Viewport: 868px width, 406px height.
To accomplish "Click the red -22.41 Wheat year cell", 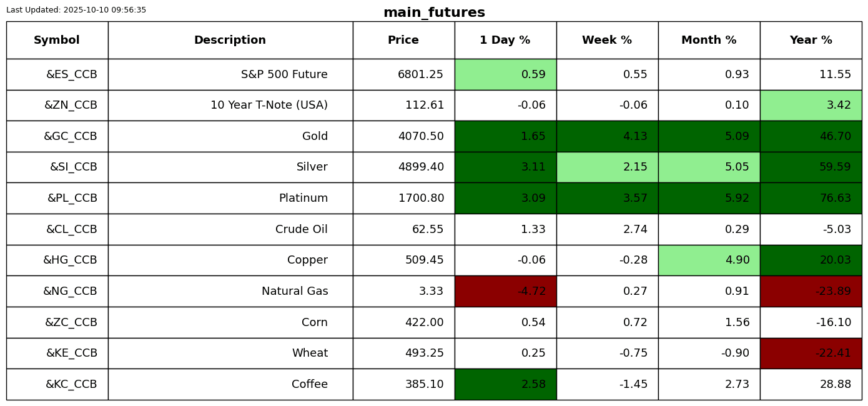I will click(x=811, y=354).
